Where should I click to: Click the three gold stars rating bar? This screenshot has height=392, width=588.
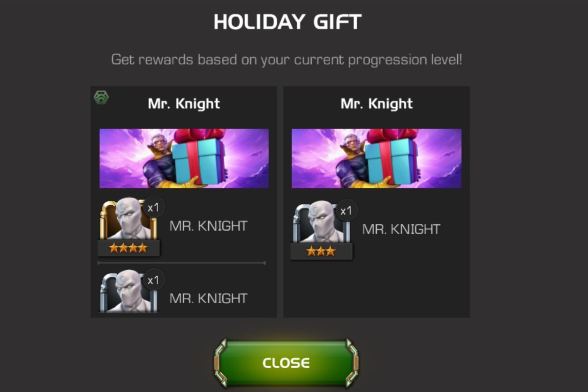[321, 251]
